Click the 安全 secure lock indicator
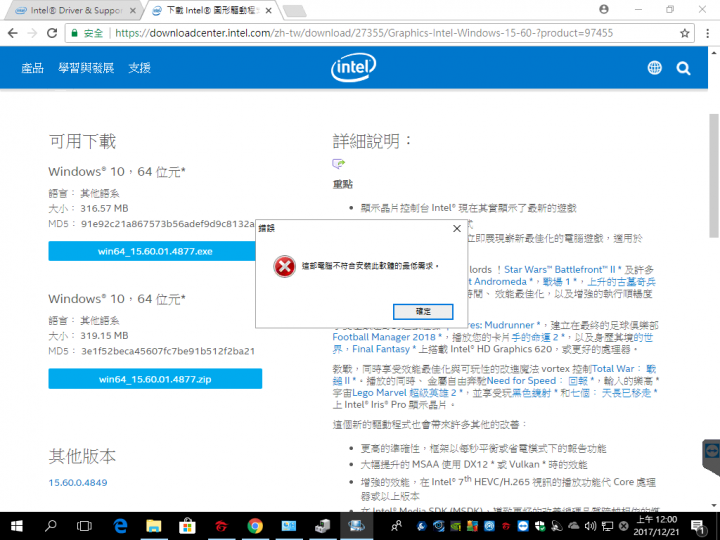 [x=87, y=33]
